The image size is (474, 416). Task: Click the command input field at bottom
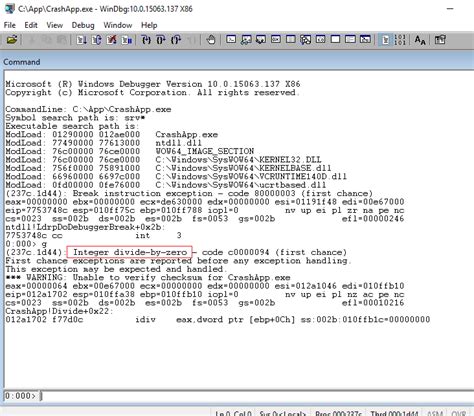click(x=255, y=396)
